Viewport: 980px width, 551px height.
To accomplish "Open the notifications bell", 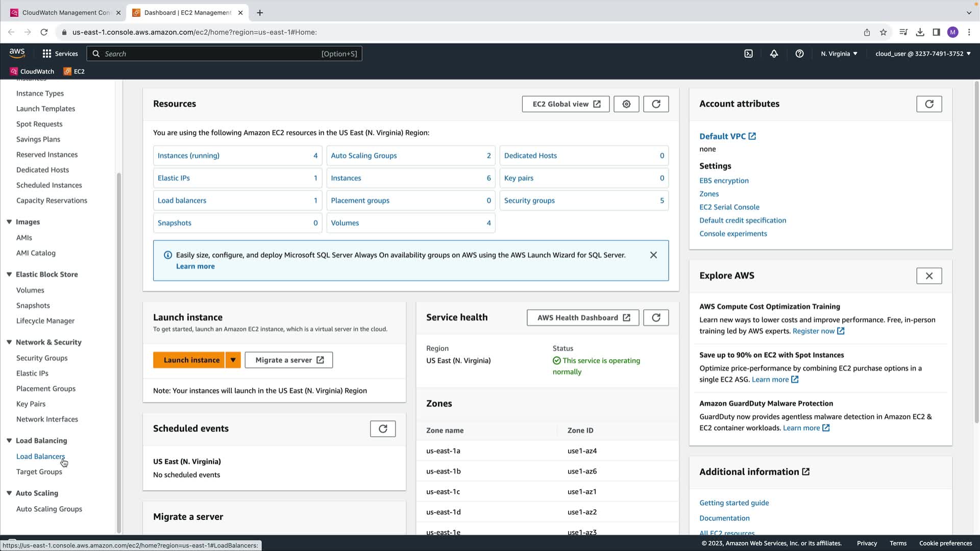I will tap(774, 54).
